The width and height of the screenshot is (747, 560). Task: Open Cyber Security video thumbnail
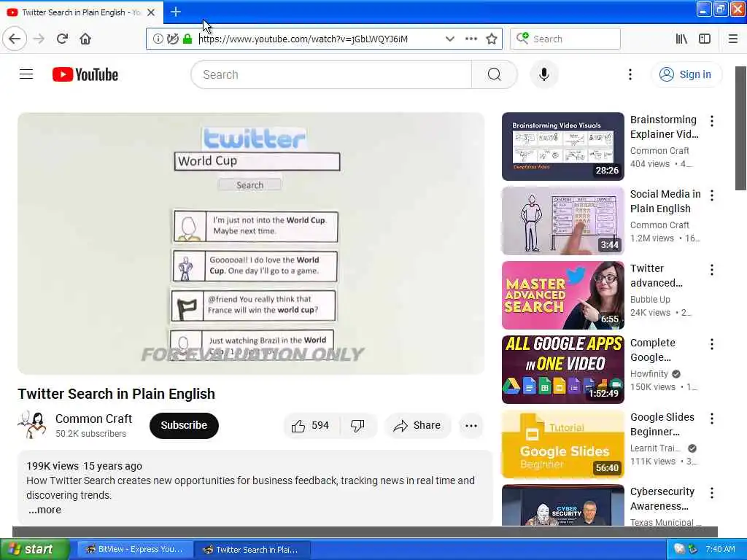tap(562, 505)
